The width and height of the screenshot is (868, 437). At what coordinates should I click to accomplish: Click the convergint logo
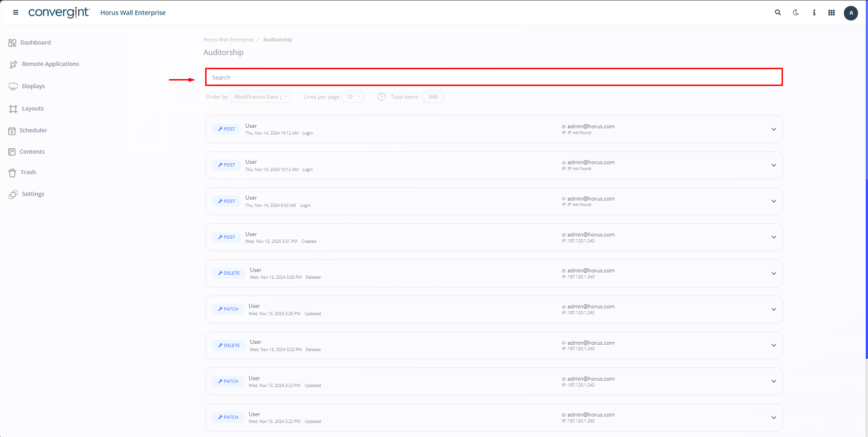[x=59, y=13]
